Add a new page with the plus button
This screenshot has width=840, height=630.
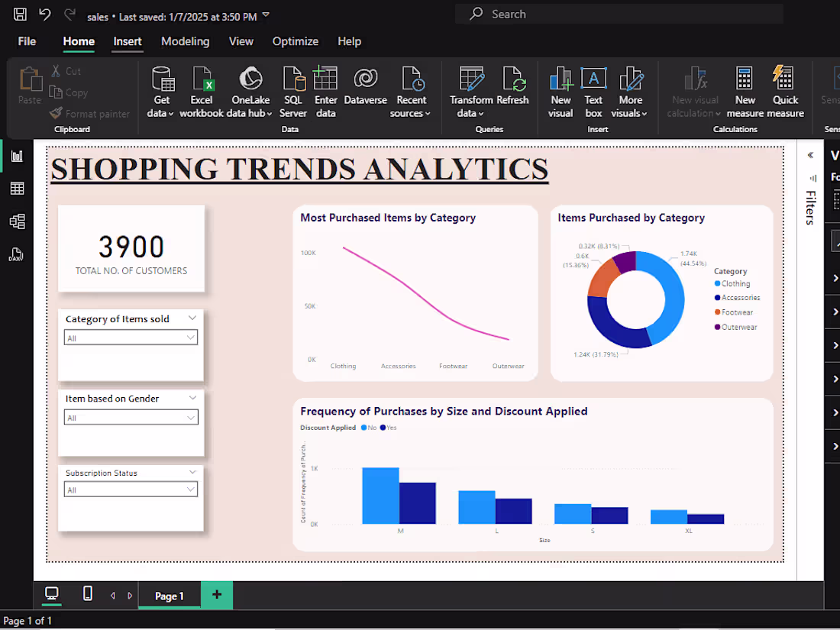pos(216,595)
